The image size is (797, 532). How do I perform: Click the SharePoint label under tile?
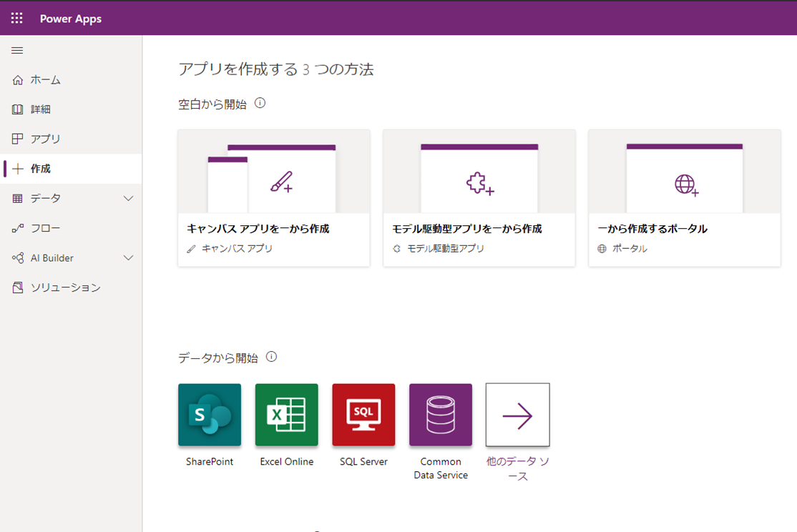tap(210, 461)
